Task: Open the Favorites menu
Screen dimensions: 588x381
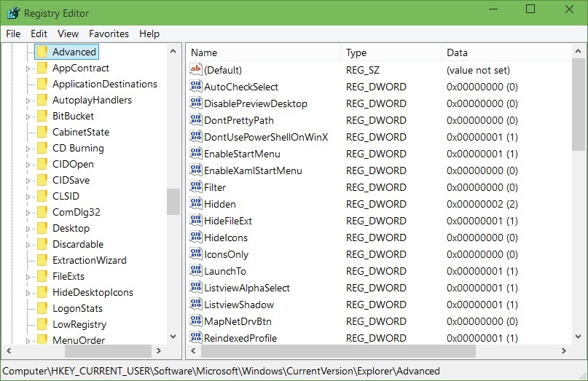Action: (109, 34)
